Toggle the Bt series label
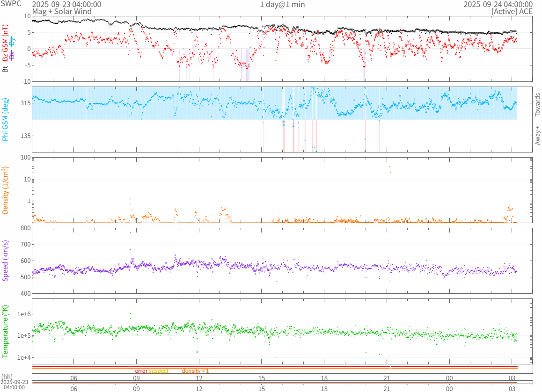Screen dimensions: 542x392 point(6,69)
